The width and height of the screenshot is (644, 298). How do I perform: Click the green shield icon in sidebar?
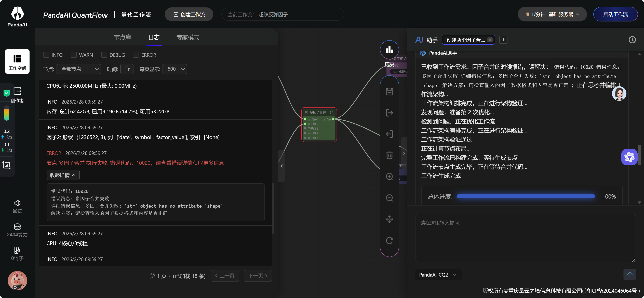coord(7,93)
